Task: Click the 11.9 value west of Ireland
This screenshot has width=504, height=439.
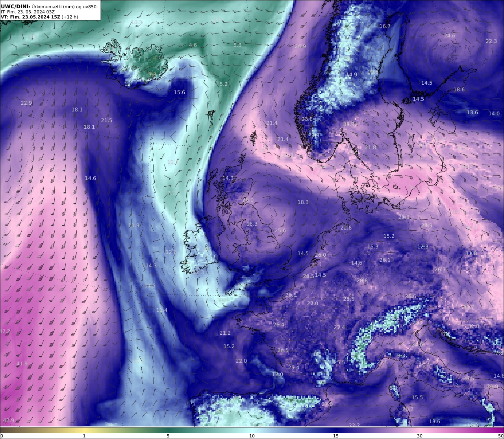Action: 133,226
